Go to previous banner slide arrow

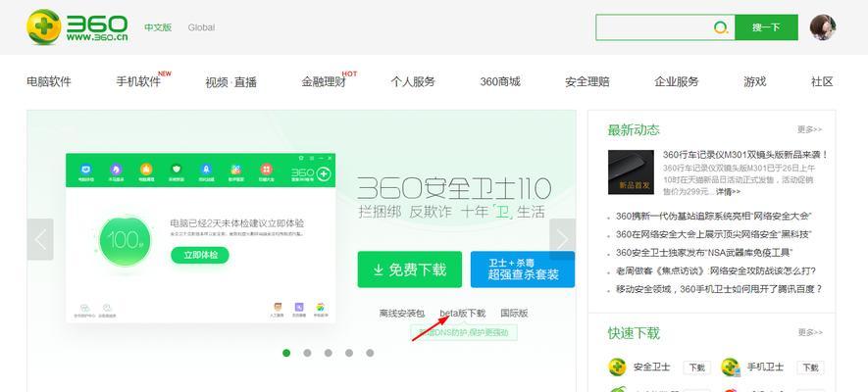(x=40, y=239)
